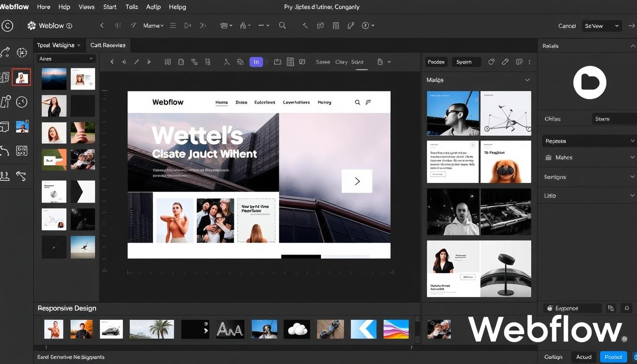Toggle the purple highlighted button in canvas toolbar
Image resolution: width=637 pixels, height=364 pixels.
click(x=256, y=62)
